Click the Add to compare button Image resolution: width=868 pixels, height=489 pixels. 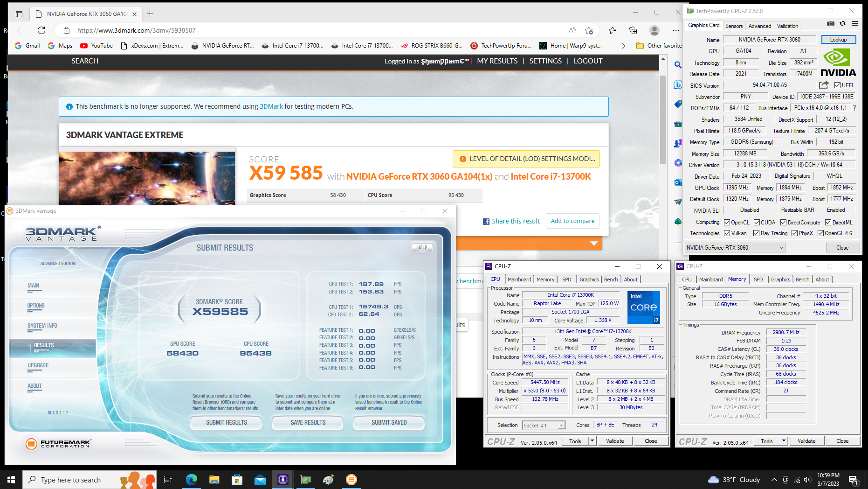tap(572, 221)
